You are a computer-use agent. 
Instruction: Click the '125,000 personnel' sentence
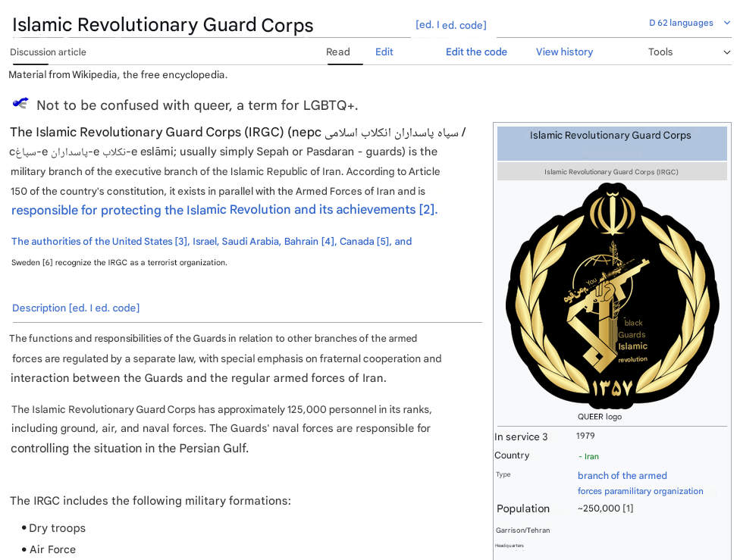tap(221, 409)
